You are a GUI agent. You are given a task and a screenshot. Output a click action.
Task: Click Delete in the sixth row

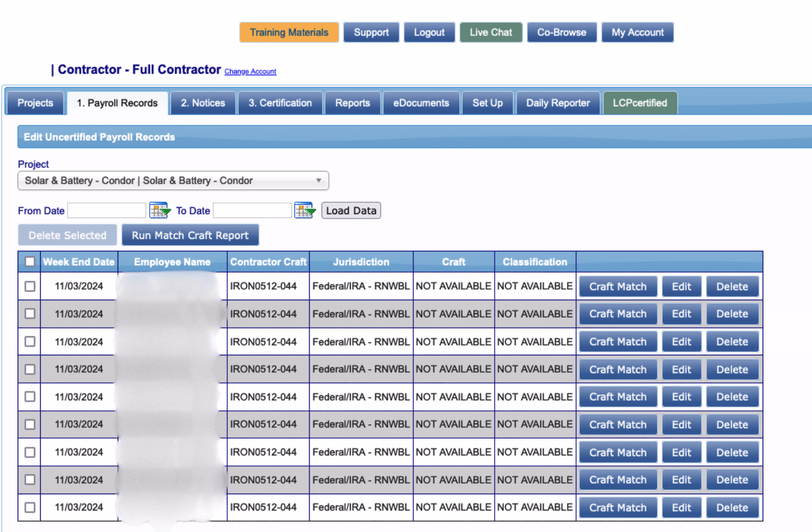[732, 424]
